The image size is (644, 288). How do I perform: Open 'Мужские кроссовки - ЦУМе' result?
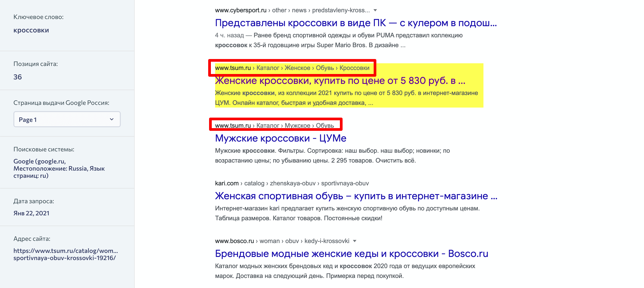coord(280,138)
